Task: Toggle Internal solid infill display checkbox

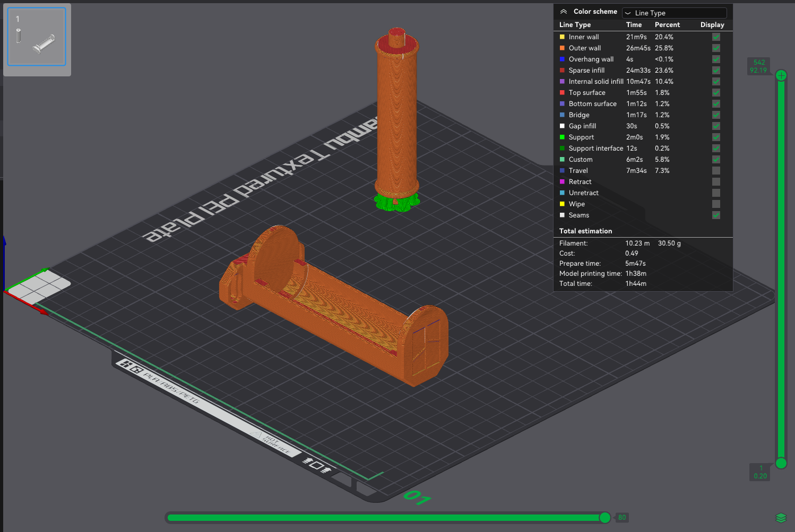Action: [x=716, y=82]
